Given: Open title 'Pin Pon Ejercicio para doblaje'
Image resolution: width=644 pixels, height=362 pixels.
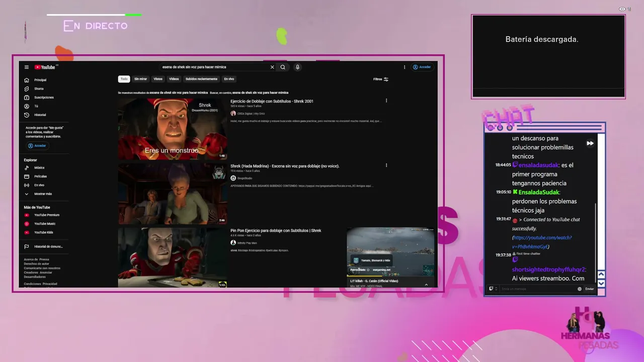Looking at the screenshot, I should coord(276,230).
